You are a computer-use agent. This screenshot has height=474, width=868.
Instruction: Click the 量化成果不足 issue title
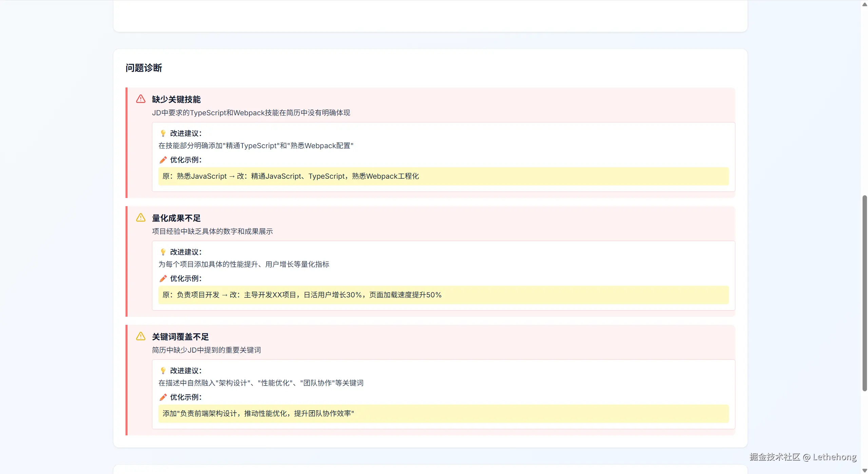click(x=176, y=218)
